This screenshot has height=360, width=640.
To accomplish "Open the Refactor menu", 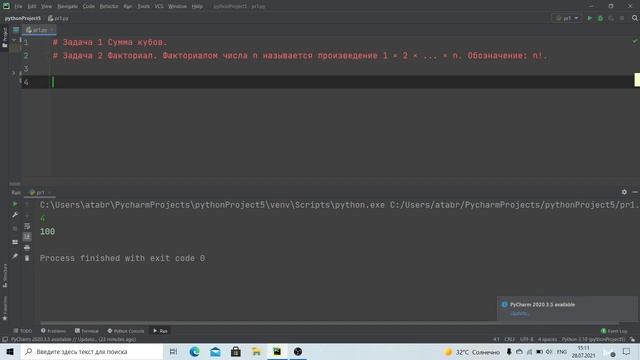I will tap(109, 7).
